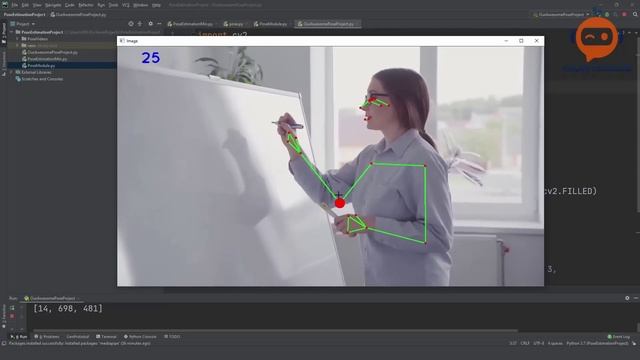Open the Run menu in the menu bar
Viewport: 640px width, 360px height.
(101, 5)
